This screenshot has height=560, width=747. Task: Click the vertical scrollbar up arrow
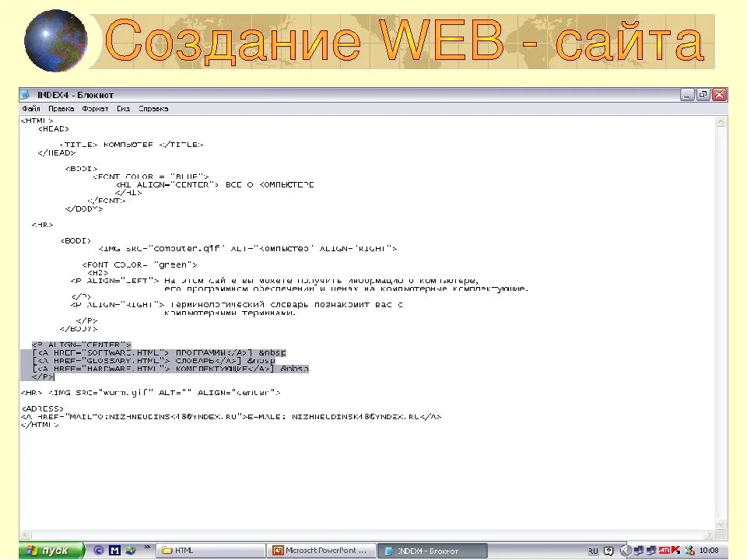click(721, 122)
